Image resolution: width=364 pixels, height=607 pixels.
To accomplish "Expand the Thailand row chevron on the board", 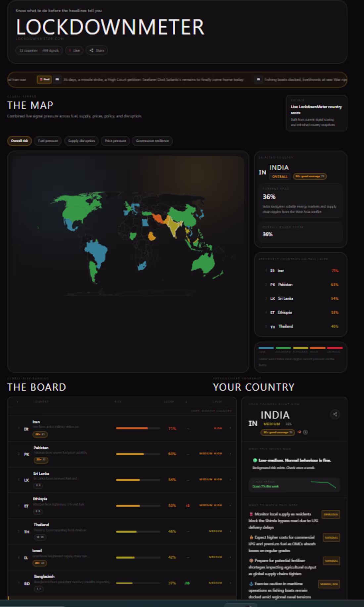I will click(x=230, y=531).
